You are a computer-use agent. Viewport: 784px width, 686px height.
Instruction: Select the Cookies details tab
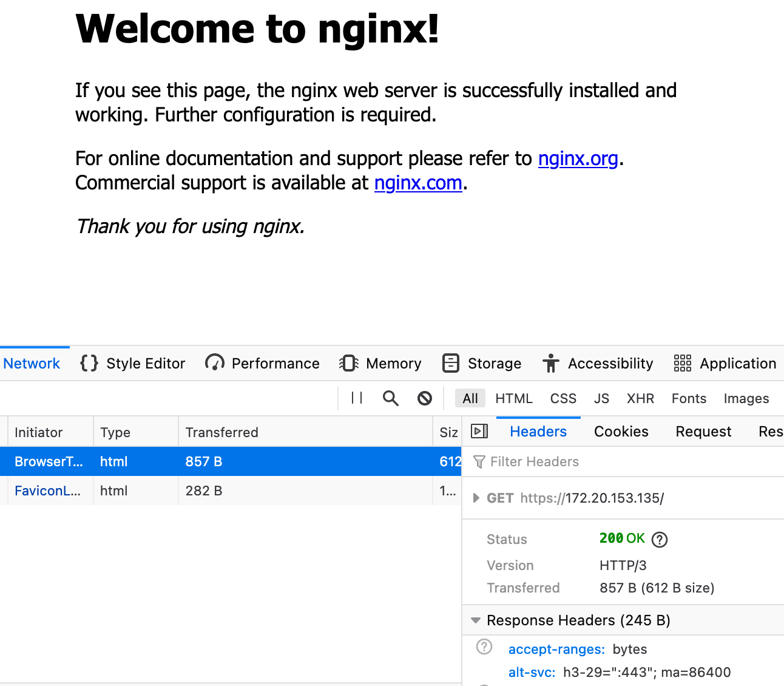tap(621, 431)
